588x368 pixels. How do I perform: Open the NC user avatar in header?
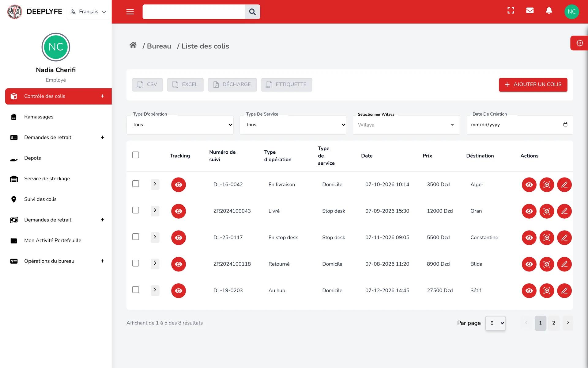pos(571,12)
